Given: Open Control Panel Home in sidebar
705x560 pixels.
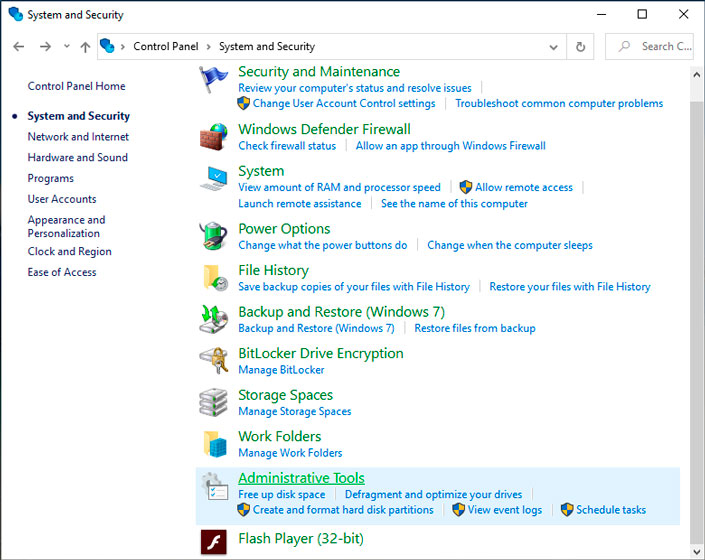Looking at the screenshot, I should pos(76,86).
